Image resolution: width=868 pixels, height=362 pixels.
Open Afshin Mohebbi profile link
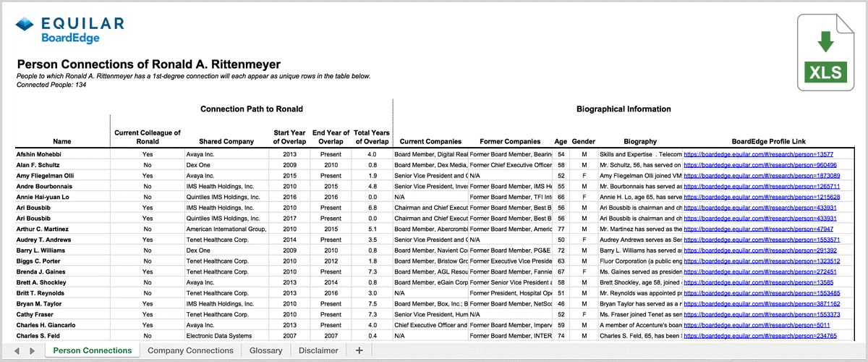pyautogui.click(x=759, y=154)
